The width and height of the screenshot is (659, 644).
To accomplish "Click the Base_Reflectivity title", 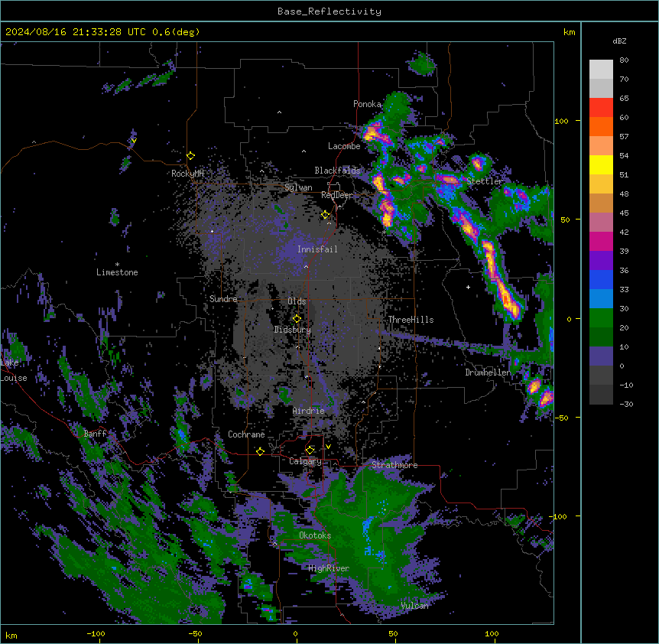I will coord(329,11).
